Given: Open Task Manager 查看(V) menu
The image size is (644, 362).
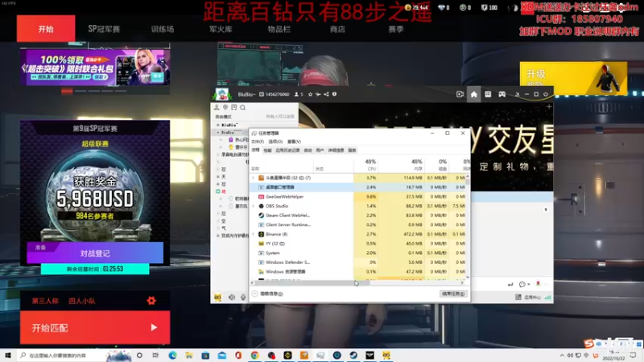Looking at the screenshot, I should (294, 142).
